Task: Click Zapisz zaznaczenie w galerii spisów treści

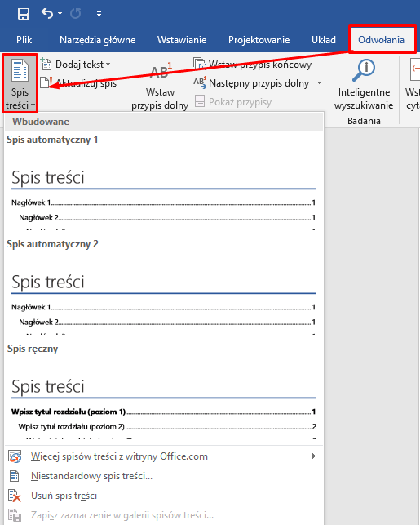Action: 164,515
